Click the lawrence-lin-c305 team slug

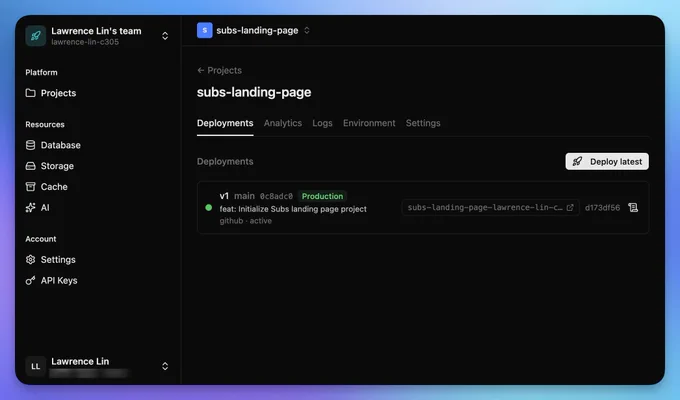coord(85,42)
